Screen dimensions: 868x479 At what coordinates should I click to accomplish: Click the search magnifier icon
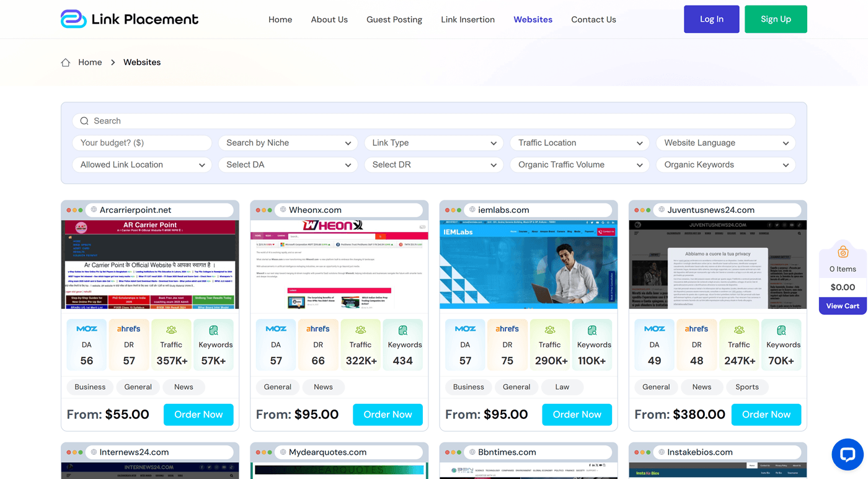pos(84,121)
